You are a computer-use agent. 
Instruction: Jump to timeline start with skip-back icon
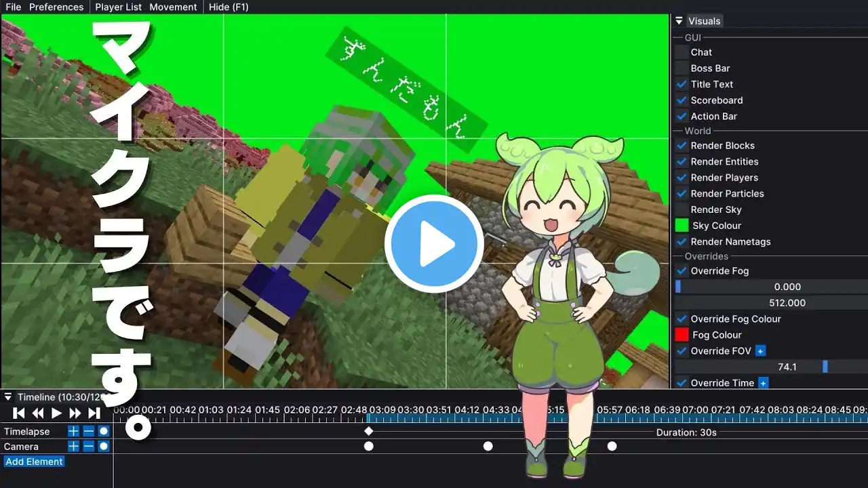[20, 413]
